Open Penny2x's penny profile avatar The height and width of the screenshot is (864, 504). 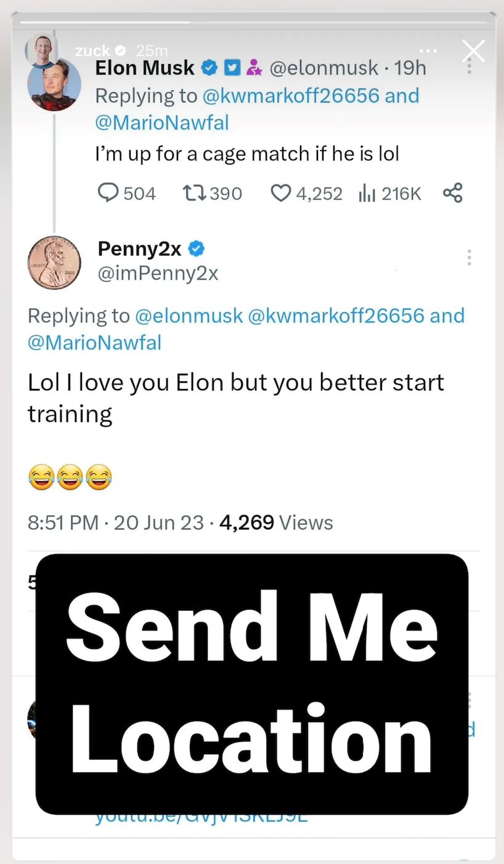(54, 263)
